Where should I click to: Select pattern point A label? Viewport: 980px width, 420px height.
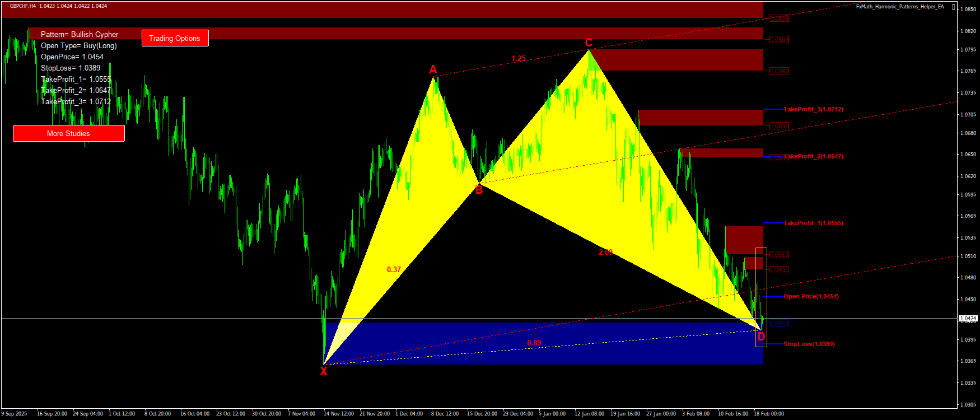(433, 69)
